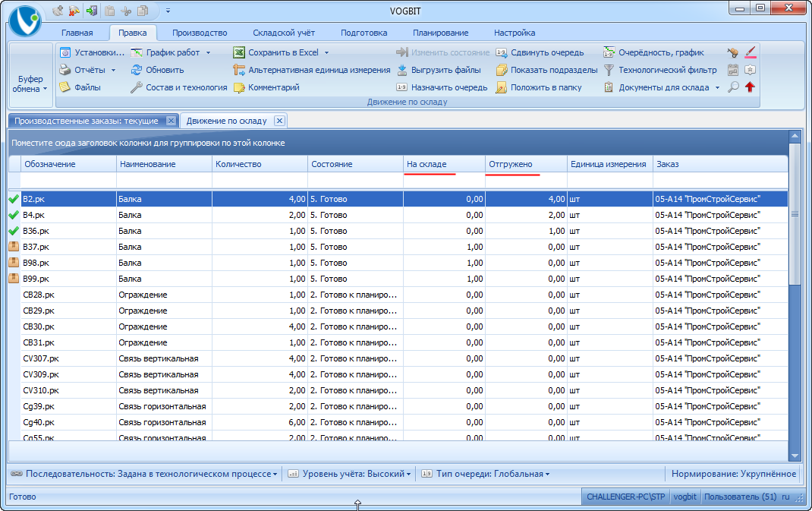Open the quick access toolbar customize arrow
812x511 pixels.
click(x=168, y=11)
